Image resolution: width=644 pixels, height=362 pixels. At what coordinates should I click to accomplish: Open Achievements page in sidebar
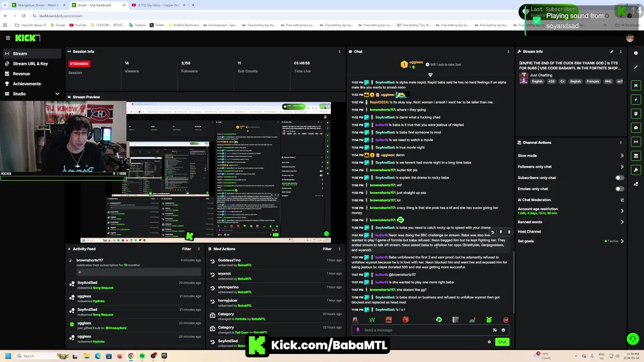32,83
